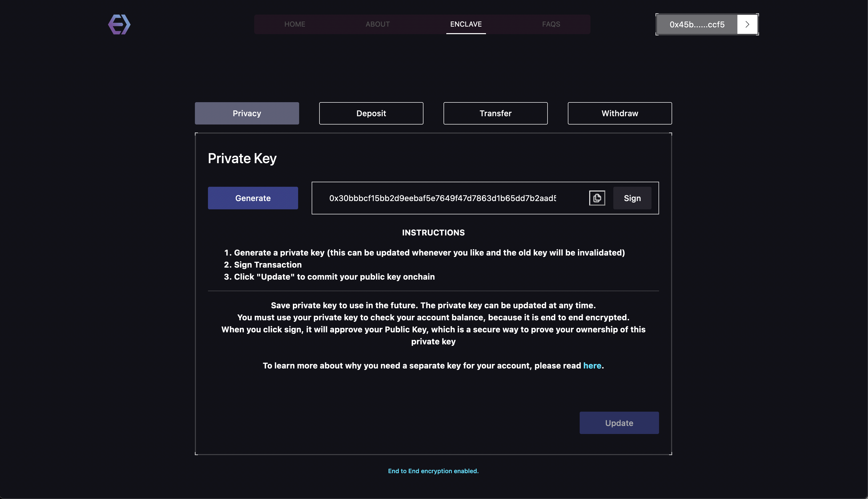Select the Withdraw tab

coord(619,113)
